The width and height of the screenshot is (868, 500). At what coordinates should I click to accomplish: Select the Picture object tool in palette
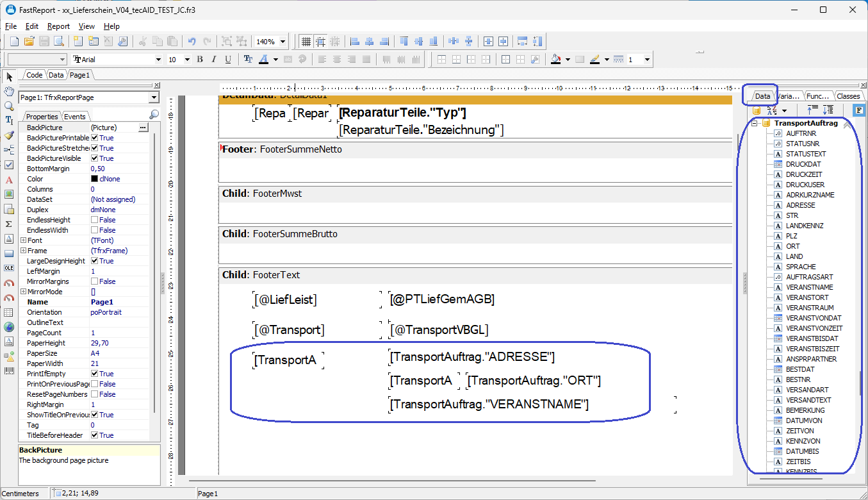click(x=9, y=194)
